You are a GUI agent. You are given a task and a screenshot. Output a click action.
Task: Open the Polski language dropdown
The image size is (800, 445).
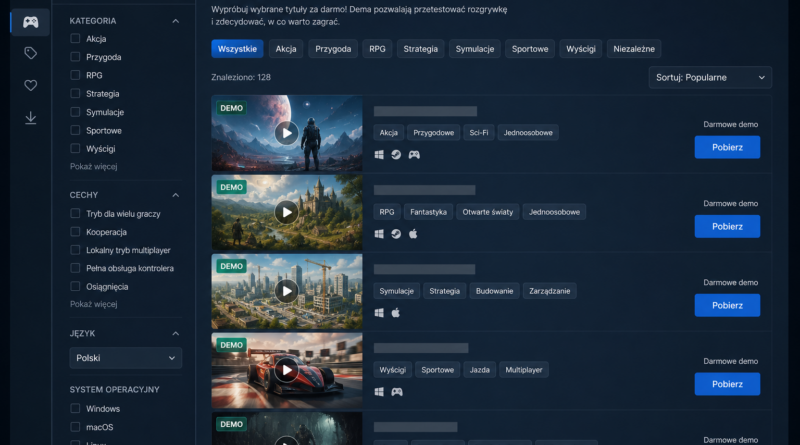[126, 358]
